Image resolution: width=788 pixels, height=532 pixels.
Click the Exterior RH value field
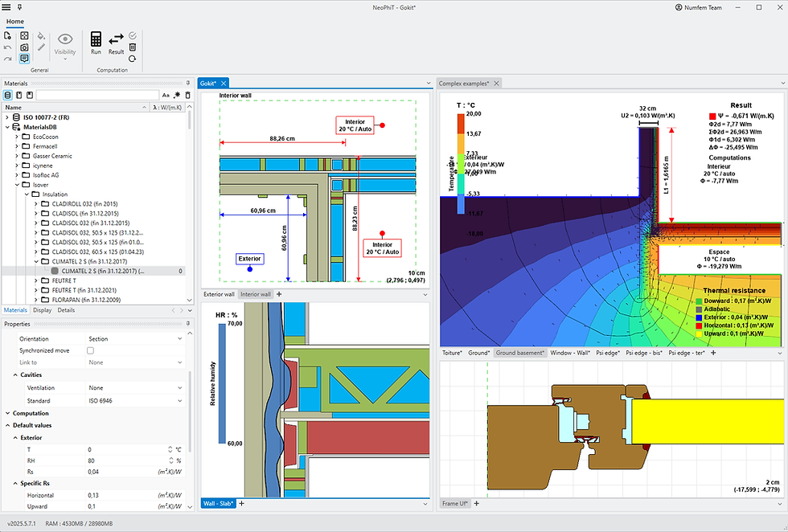(x=127, y=460)
